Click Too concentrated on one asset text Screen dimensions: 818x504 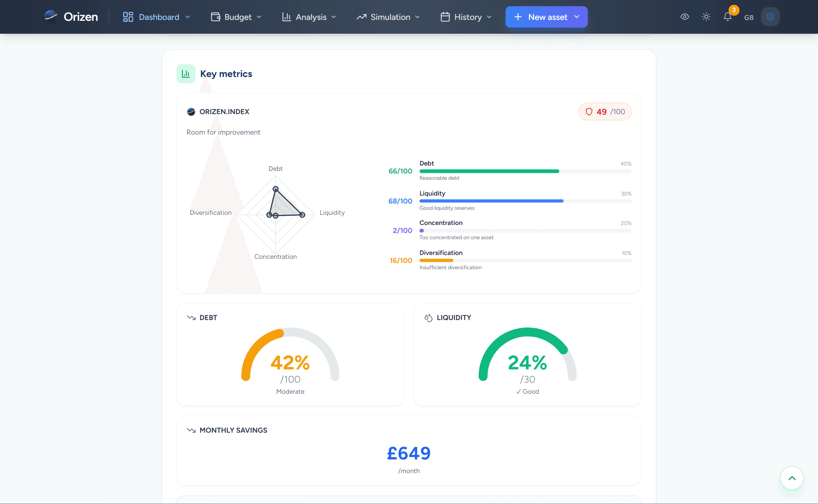pyautogui.click(x=456, y=237)
